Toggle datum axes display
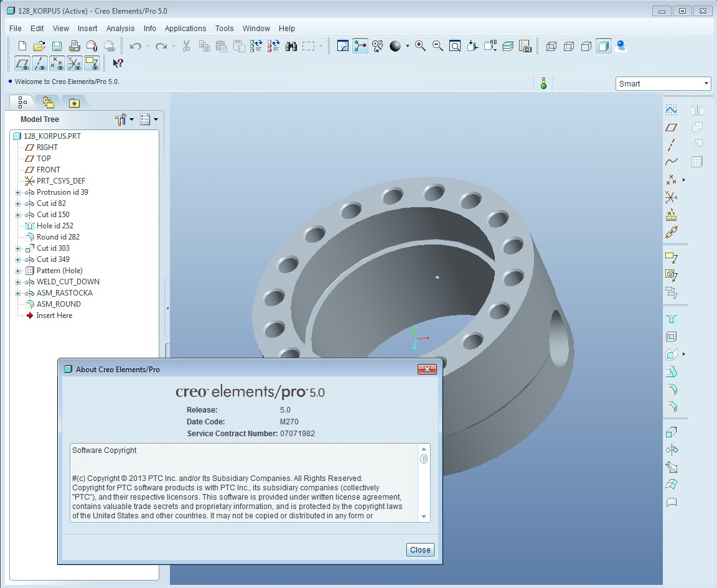The width and height of the screenshot is (717, 588). (40, 63)
